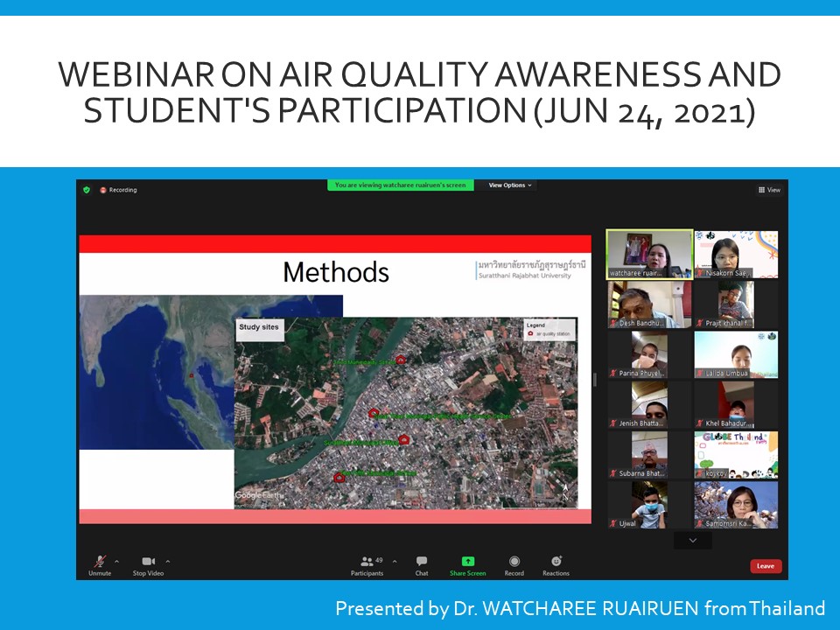The width and height of the screenshot is (840, 630).
Task: Select the Parina Phuyel video tile
Action: tap(649, 354)
